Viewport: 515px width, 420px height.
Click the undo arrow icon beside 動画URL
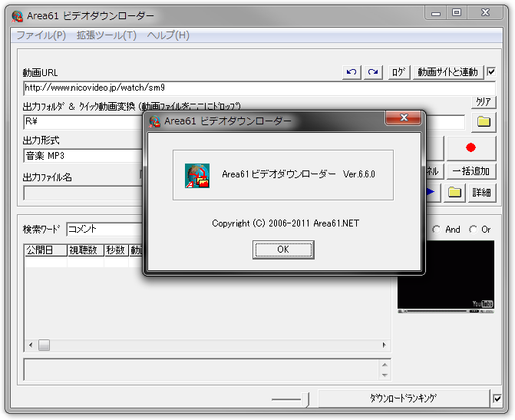(x=352, y=72)
